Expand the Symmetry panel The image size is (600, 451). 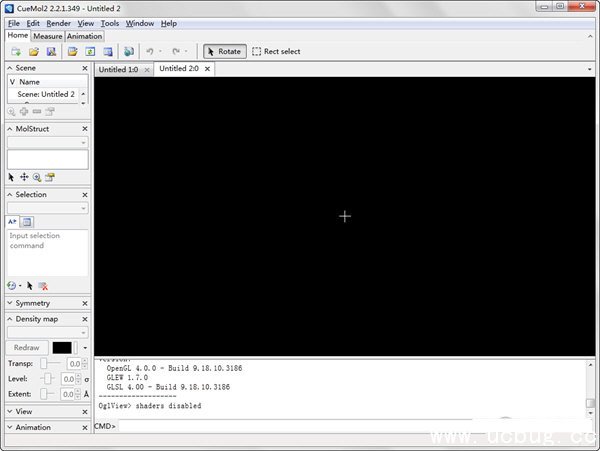[x=10, y=303]
